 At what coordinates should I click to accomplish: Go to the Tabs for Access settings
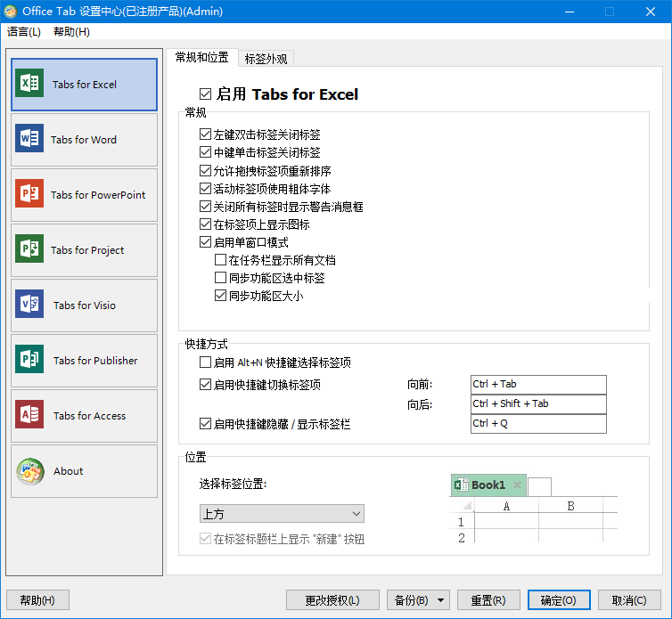84,416
